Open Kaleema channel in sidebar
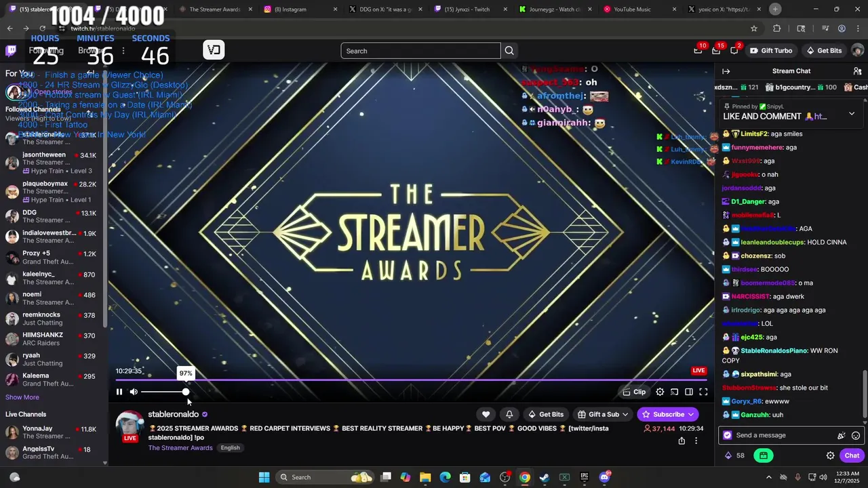 pos(52,380)
